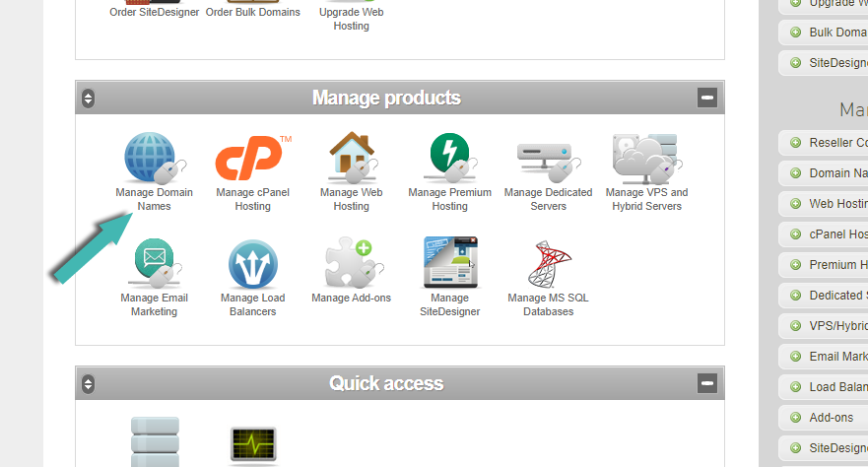Click the Upgrade Web Hosting link
This screenshot has width=868, height=467.
pyautogui.click(x=352, y=19)
